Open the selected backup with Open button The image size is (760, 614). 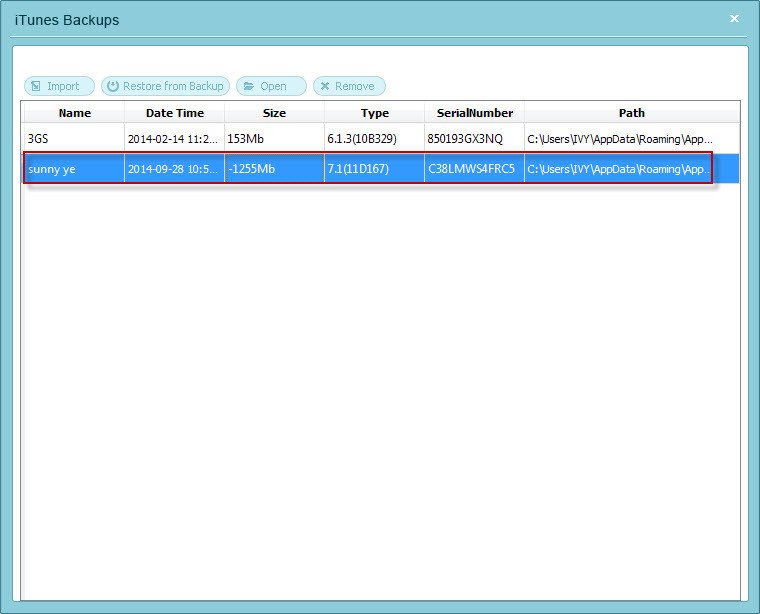tap(271, 86)
